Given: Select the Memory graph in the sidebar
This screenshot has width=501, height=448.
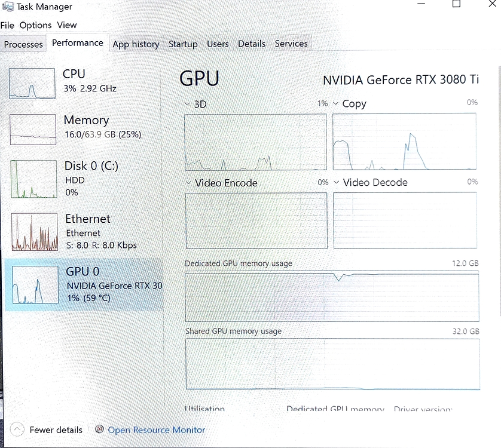Looking at the screenshot, I should [32, 129].
